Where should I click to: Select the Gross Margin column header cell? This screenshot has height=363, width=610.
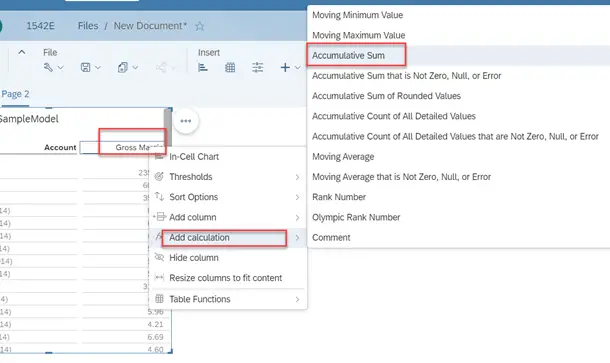tap(123, 147)
